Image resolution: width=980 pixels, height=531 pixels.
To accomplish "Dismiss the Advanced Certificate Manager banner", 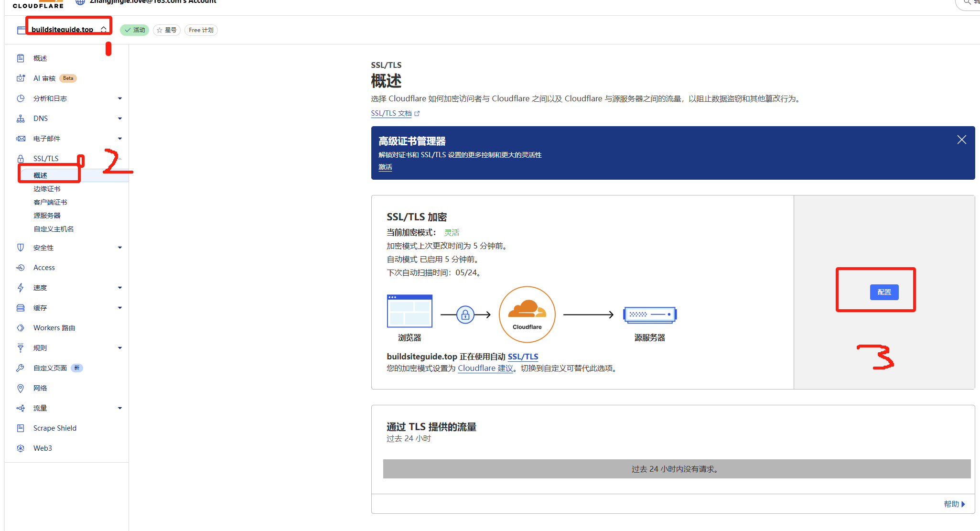I will pyautogui.click(x=961, y=140).
